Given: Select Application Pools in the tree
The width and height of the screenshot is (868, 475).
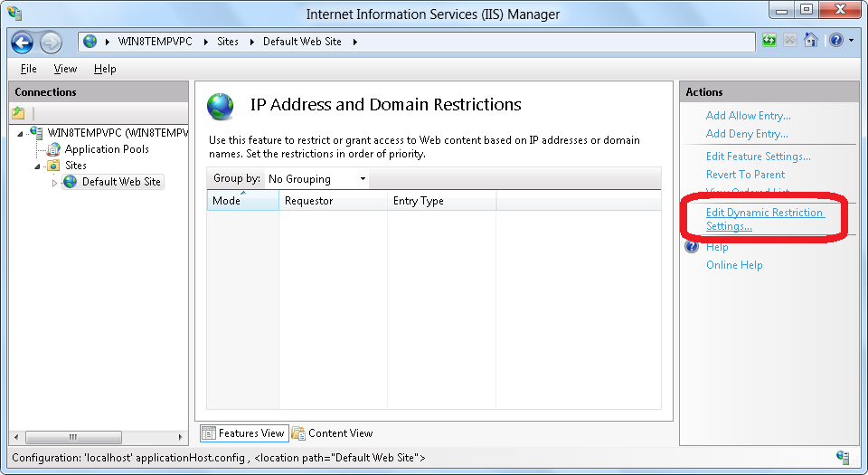Looking at the screenshot, I should click(107, 149).
